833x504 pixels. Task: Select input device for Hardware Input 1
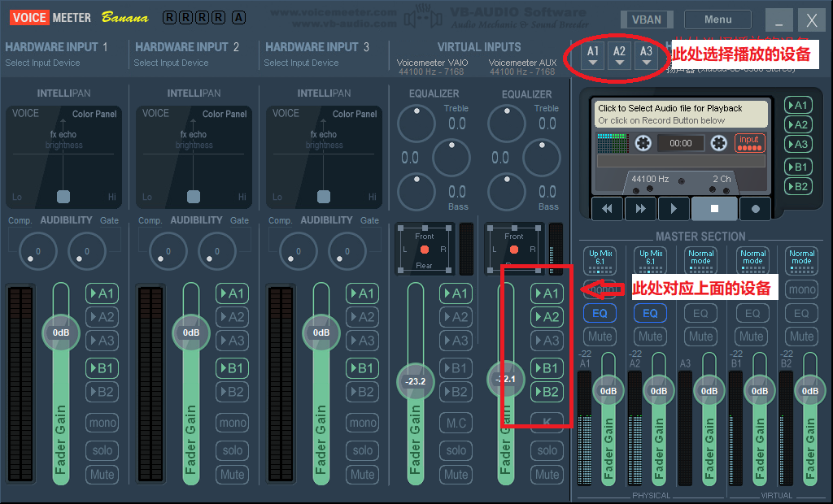point(42,63)
